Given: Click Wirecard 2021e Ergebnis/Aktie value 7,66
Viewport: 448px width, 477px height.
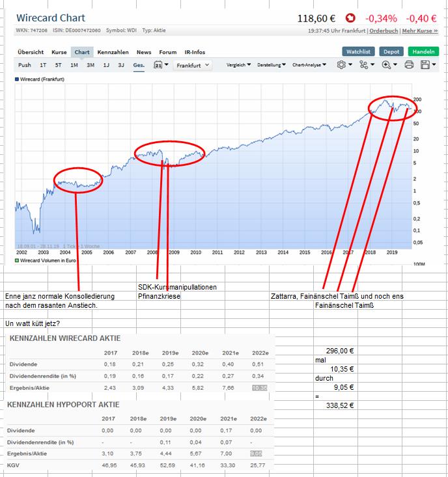Looking at the screenshot, I should click(x=228, y=388).
